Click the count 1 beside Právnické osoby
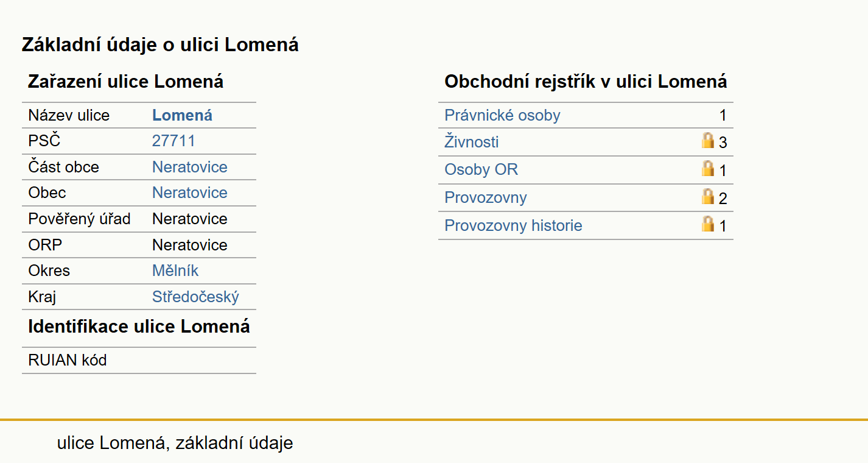Screen dimensions: 868x463 coord(723,115)
